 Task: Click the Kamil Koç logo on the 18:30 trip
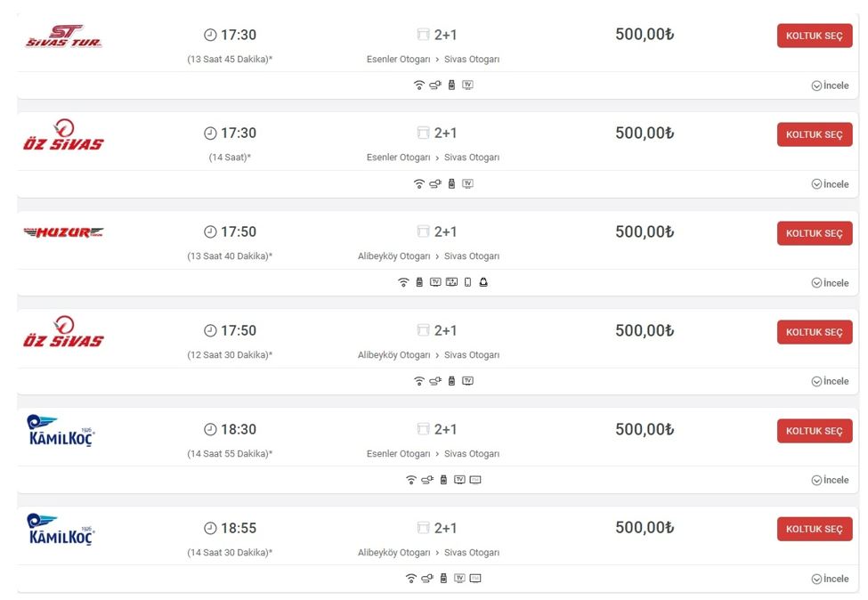point(61,431)
